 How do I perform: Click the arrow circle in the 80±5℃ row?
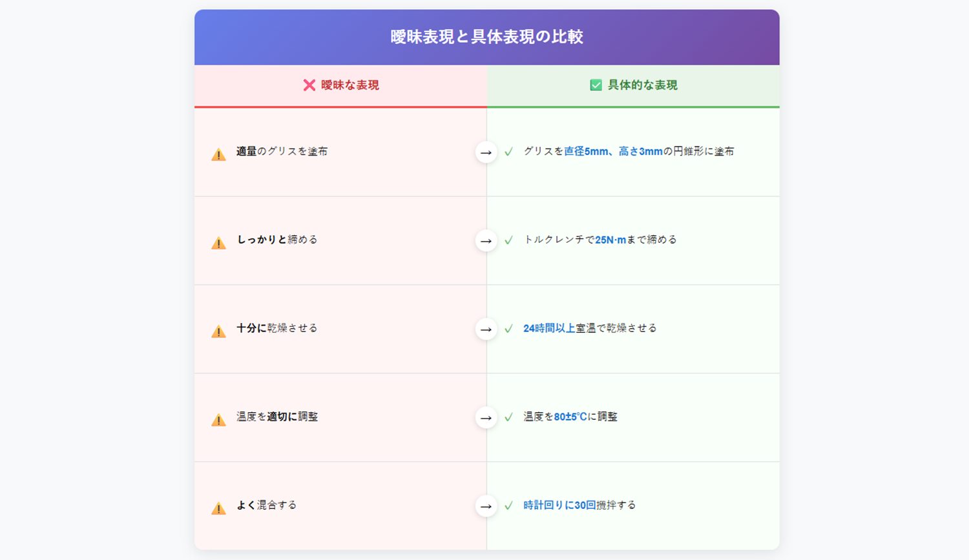[x=486, y=418]
